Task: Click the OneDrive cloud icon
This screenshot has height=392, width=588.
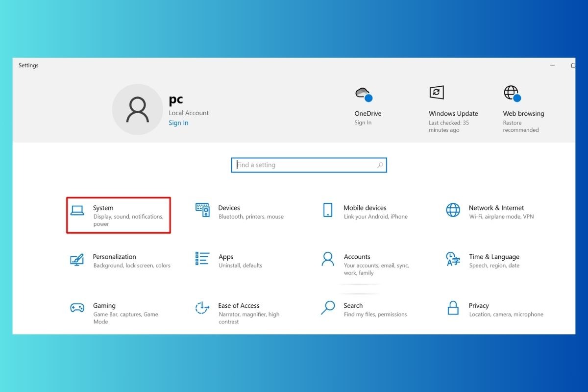Action: 364,94
